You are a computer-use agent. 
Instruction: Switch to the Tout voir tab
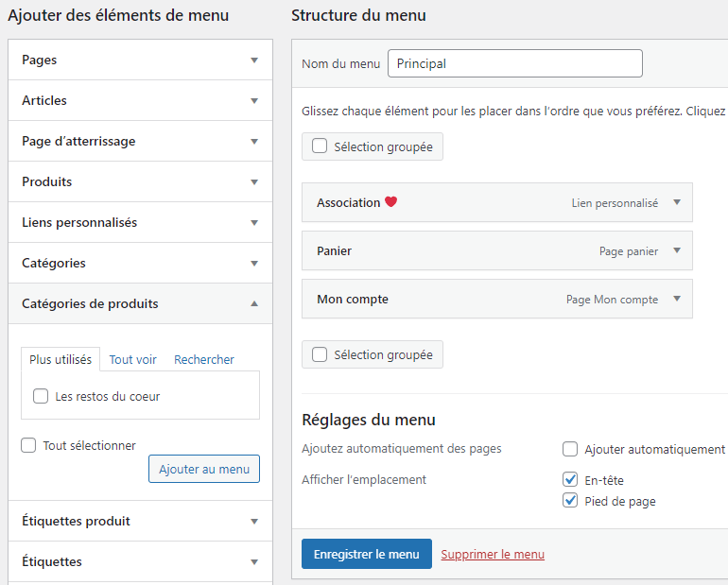tap(133, 359)
